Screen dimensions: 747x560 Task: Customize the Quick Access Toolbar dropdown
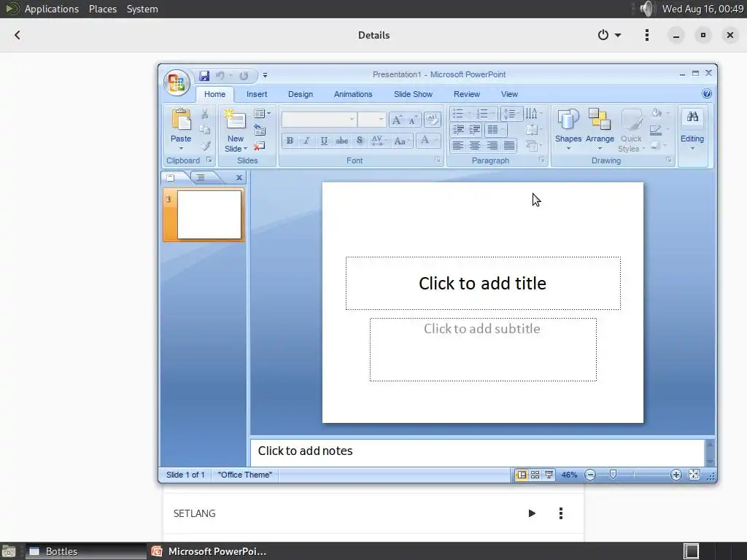(x=265, y=75)
